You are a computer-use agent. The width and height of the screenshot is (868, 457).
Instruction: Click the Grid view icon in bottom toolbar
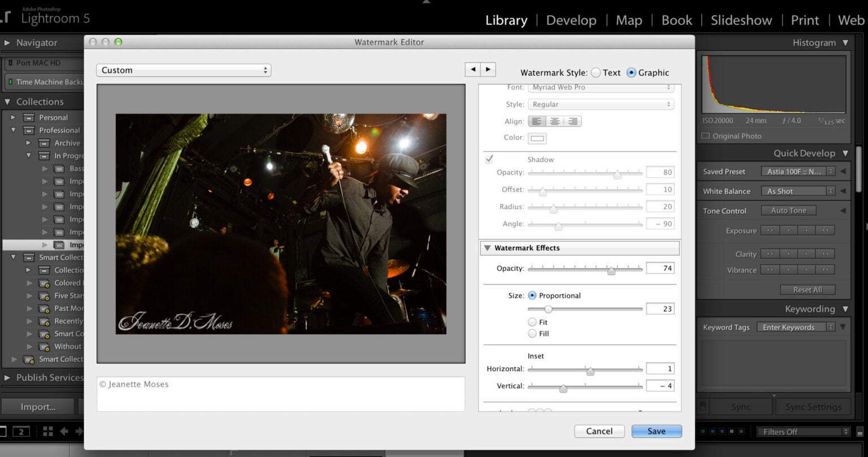(x=47, y=431)
